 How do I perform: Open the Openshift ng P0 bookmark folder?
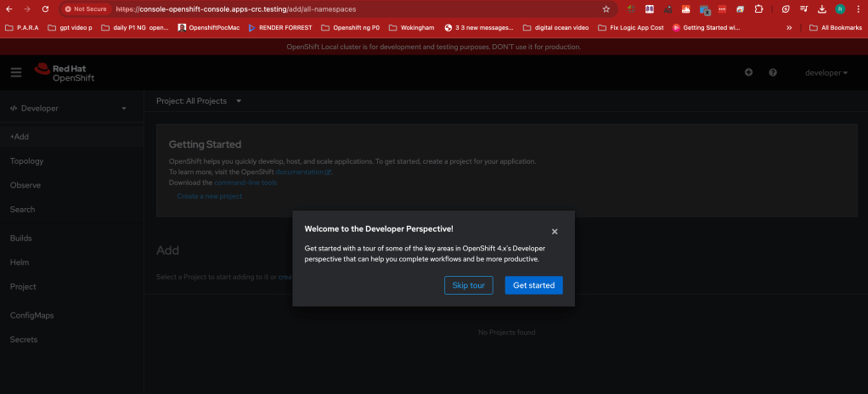point(351,27)
